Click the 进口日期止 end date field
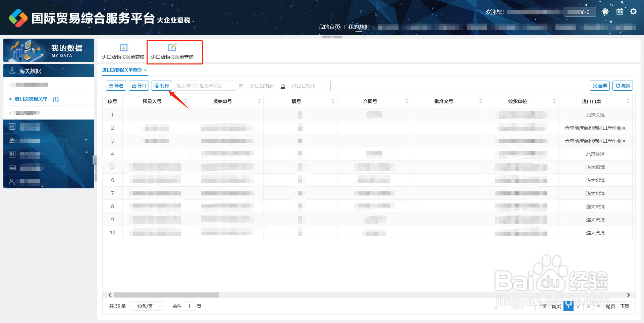 tap(304, 86)
